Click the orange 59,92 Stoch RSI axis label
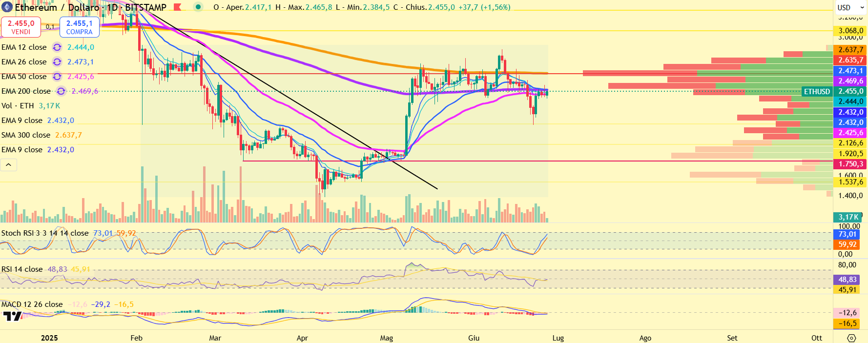The height and width of the screenshot is (343, 868). click(x=847, y=244)
